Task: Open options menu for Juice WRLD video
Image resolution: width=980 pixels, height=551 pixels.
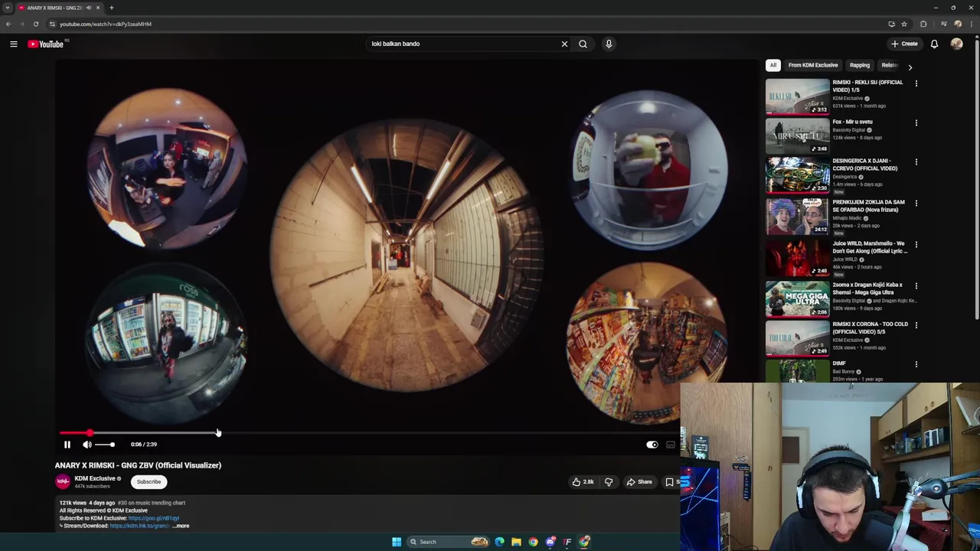Action: click(x=916, y=245)
